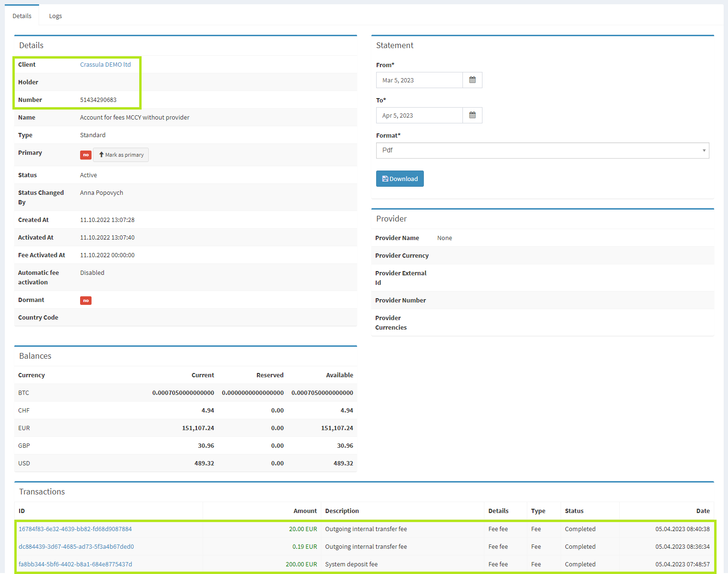Open transaction 16784f83-6e32-4639-bb82-fd68d9087884

coord(75,529)
